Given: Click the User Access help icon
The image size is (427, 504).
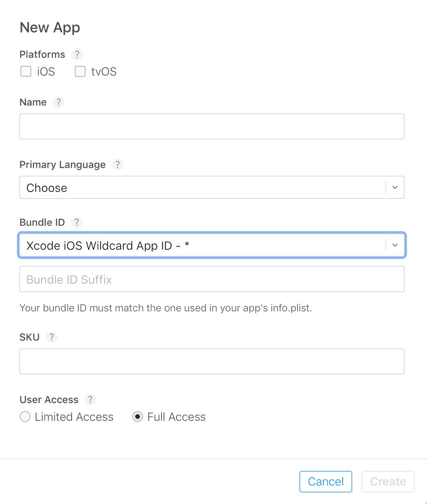Looking at the screenshot, I should point(90,400).
